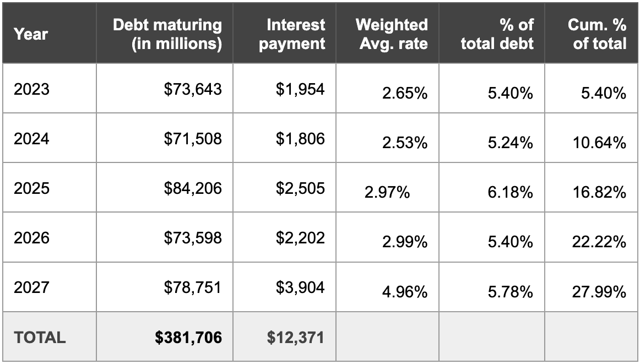Image resolution: width=640 pixels, height=364 pixels.
Task: Click the 2023 year cell
Action: coord(31,89)
